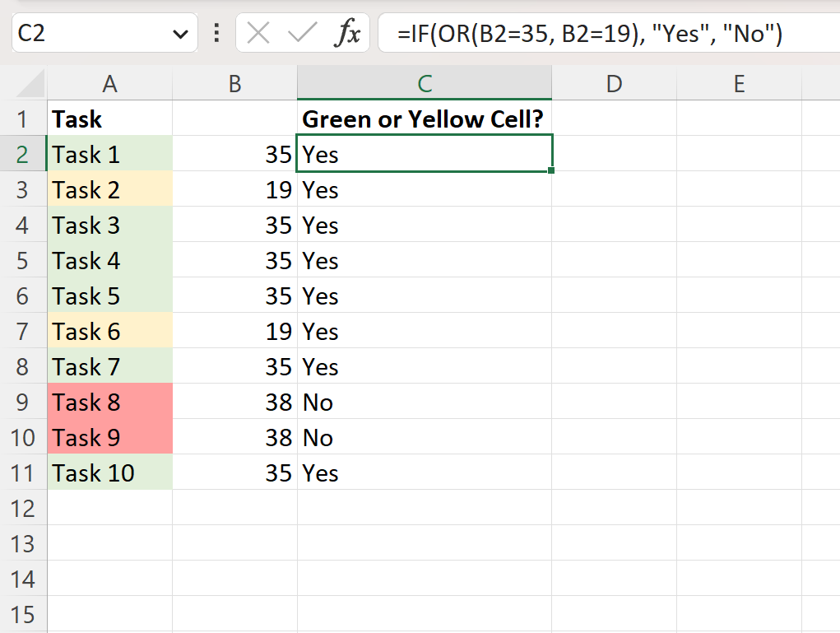The width and height of the screenshot is (840, 633).
Task: Select column A header
Action: tap(109, 84)
